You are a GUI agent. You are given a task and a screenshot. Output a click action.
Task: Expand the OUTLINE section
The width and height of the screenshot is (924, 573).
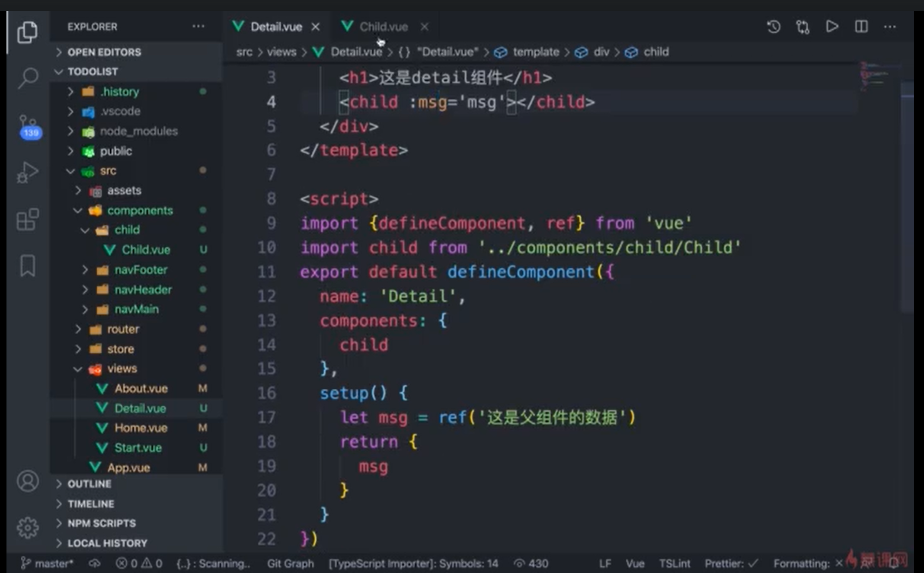pos(90,484)
